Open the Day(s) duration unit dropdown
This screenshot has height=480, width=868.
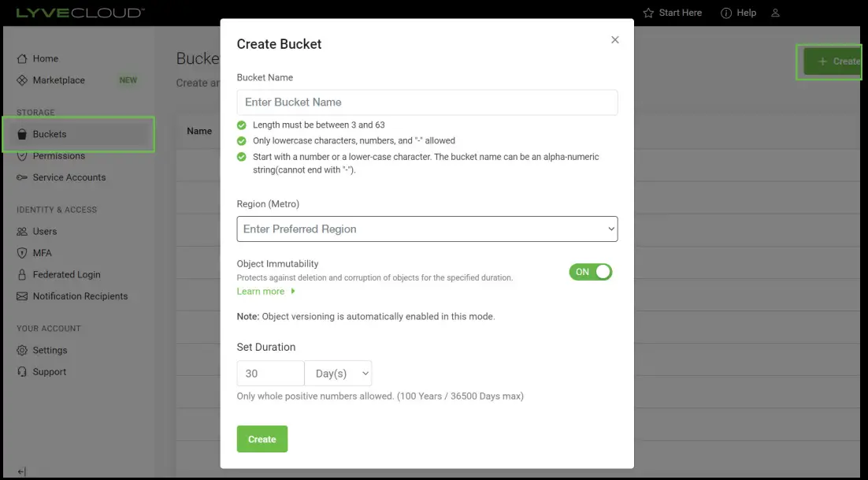pyautogui.click(x=339, y=373)
